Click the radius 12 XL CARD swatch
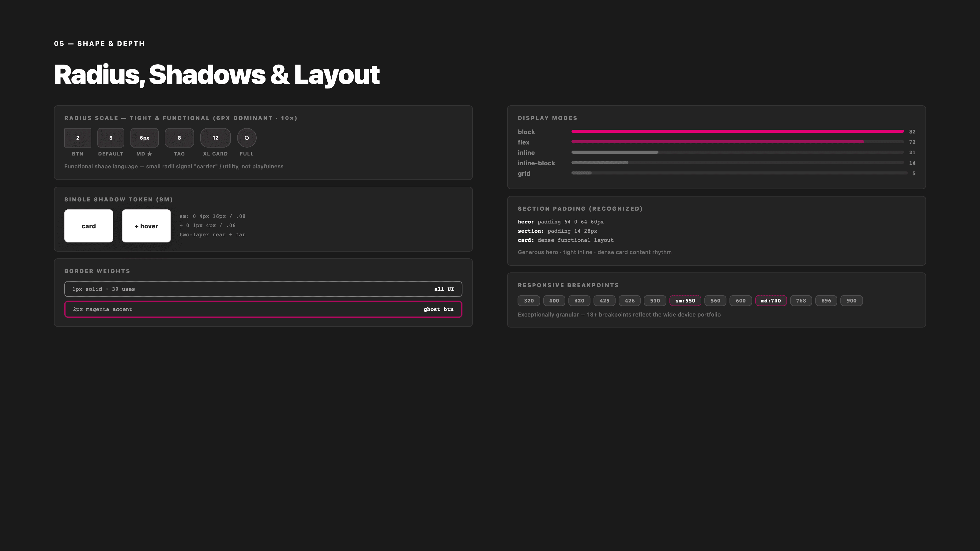This screenshot has height=551, width=980. tap(215, 138)
